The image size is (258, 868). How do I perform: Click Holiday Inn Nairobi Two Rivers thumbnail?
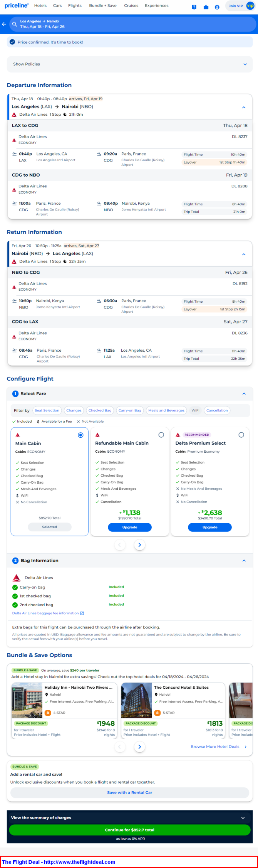tap(27, 700)
